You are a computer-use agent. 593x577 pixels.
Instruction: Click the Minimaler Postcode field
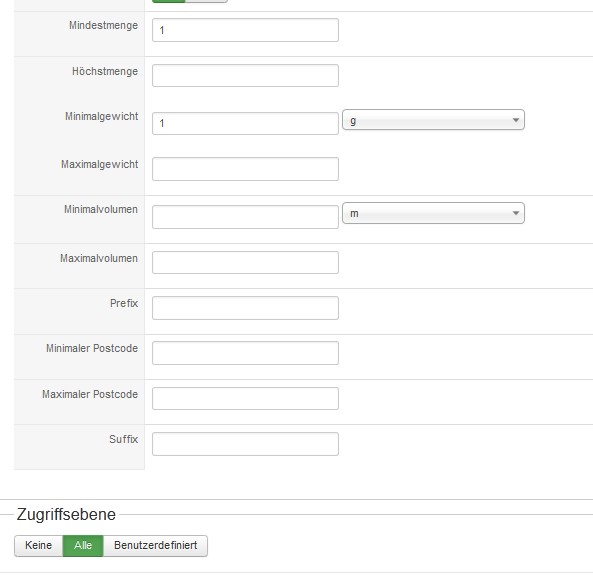pyautogui.click(x=245, y=353)
